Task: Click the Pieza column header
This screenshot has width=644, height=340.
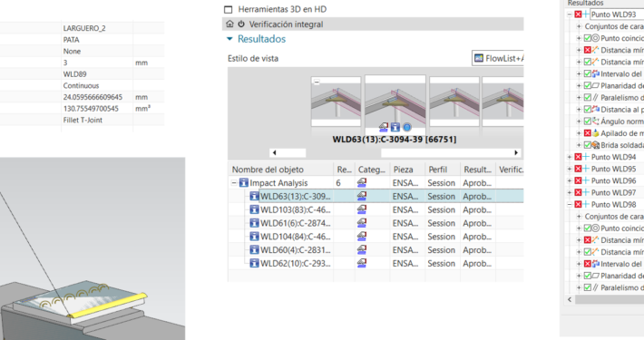Action: [403, 170]
